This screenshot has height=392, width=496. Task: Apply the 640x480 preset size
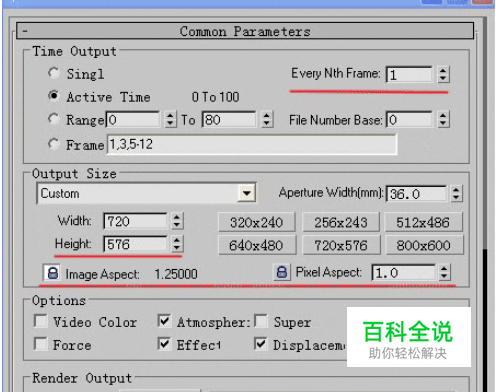coord(257,245)
